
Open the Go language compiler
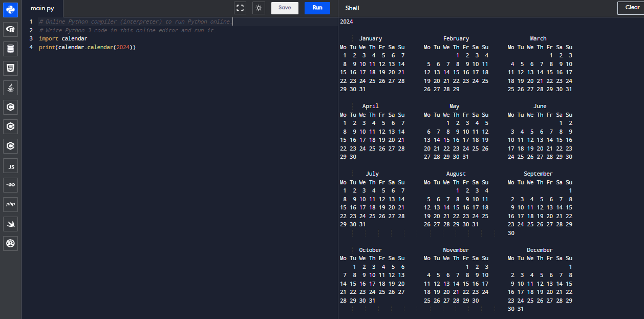point(10,185)
